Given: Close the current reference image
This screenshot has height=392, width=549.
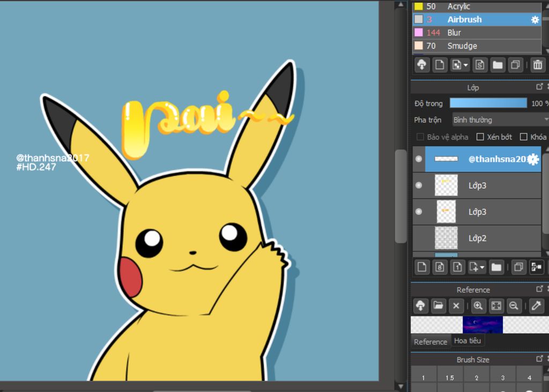Looking at the screenshot, I should 456,306.
